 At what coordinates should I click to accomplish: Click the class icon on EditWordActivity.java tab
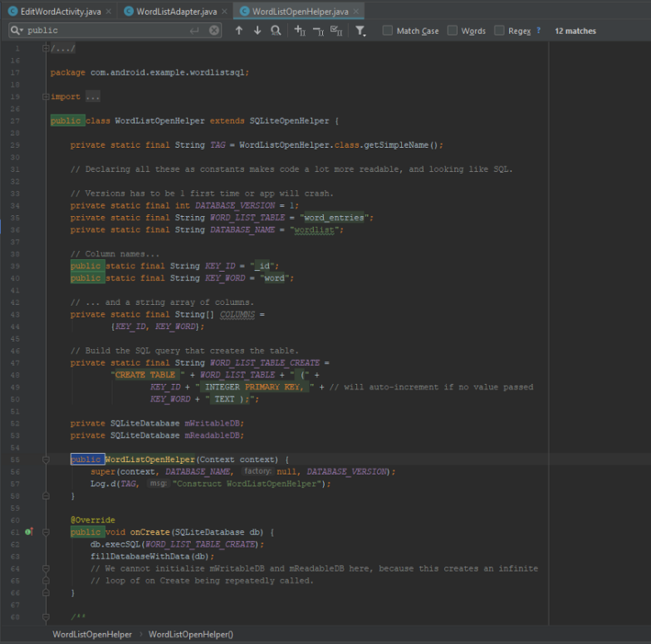click(13, 12)
